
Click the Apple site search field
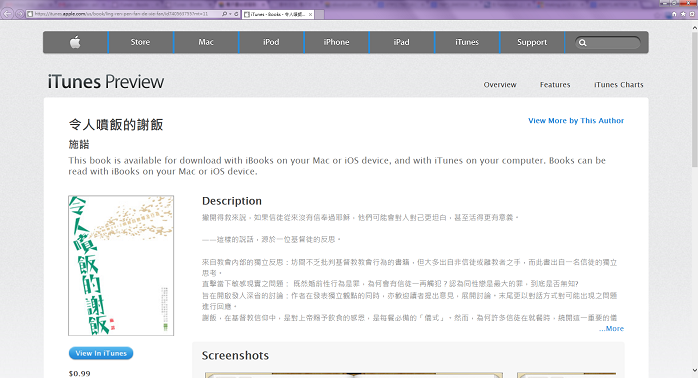pyautogui.click(x=608, y=43)
